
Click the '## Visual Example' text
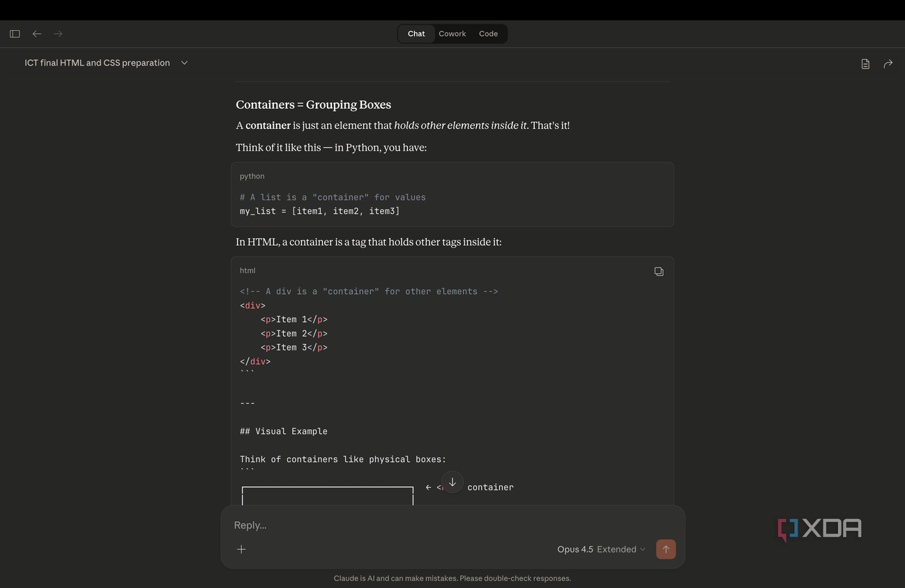pos(283,431)
